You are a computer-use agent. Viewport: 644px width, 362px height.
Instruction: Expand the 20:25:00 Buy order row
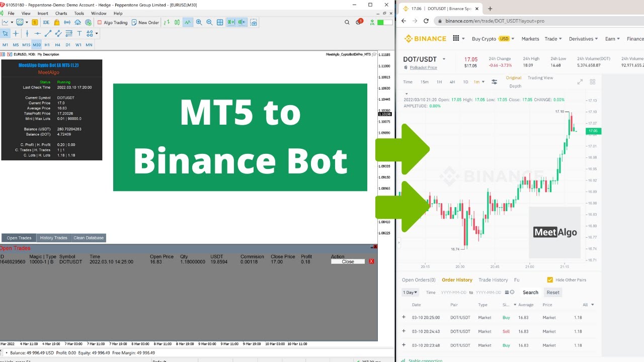click(404, 317)
